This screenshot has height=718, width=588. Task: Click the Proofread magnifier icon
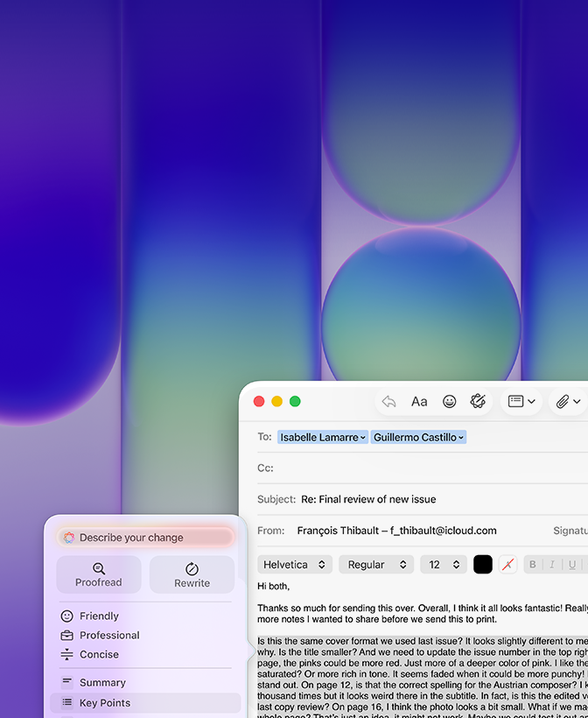click(99, 569)
